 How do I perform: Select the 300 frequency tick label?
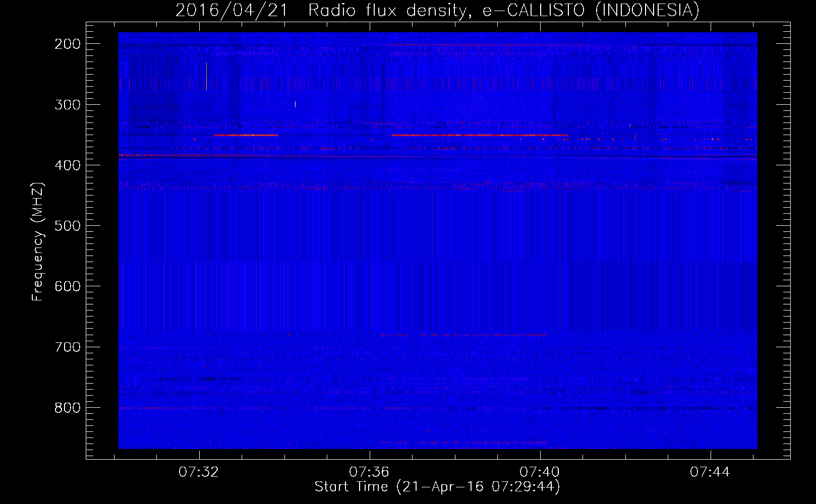pyautogui.click(x=68, y=105)
